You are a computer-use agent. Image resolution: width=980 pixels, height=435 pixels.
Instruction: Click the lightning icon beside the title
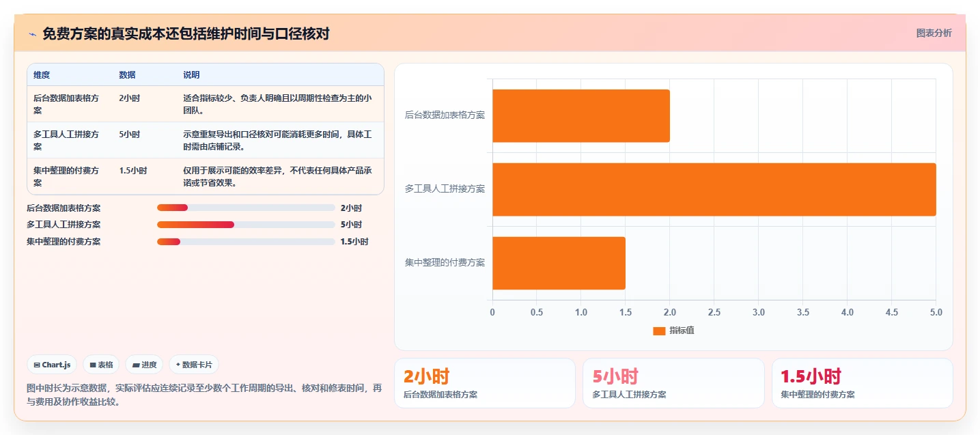(x=32, y=34)
